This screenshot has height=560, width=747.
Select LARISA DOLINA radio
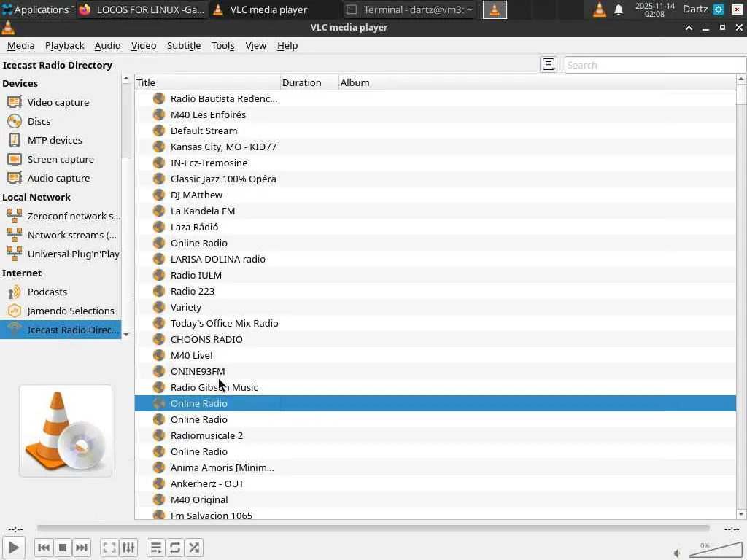(436, 259)
